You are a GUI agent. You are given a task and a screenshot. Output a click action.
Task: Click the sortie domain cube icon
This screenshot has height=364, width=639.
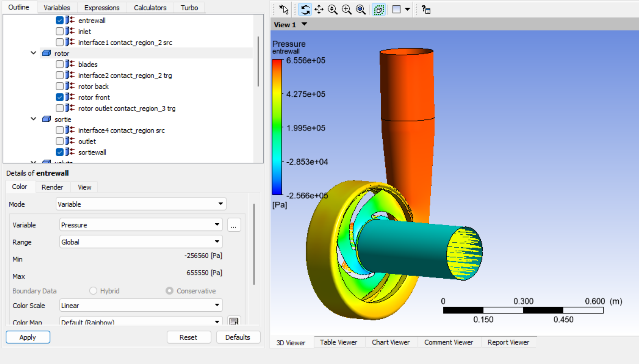[47, 119]
